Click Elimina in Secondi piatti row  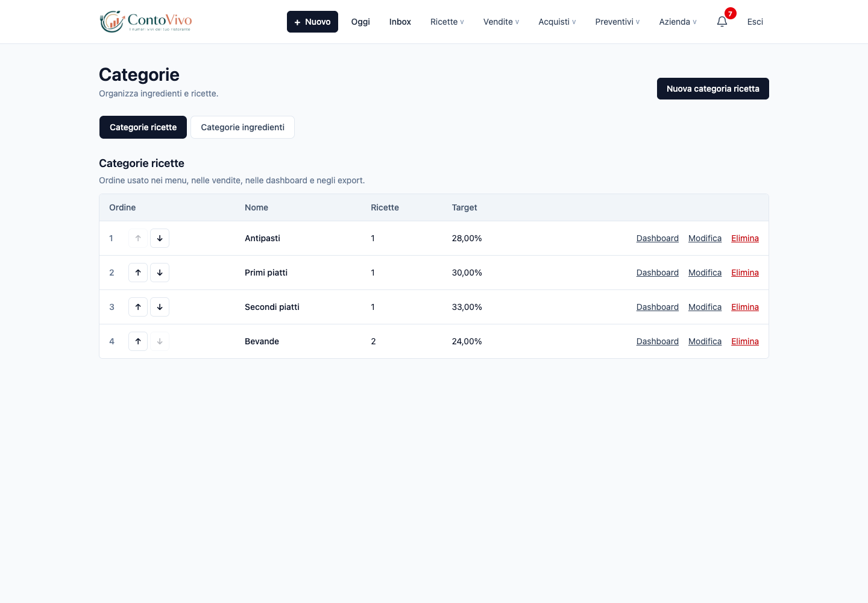click(745, 307)
